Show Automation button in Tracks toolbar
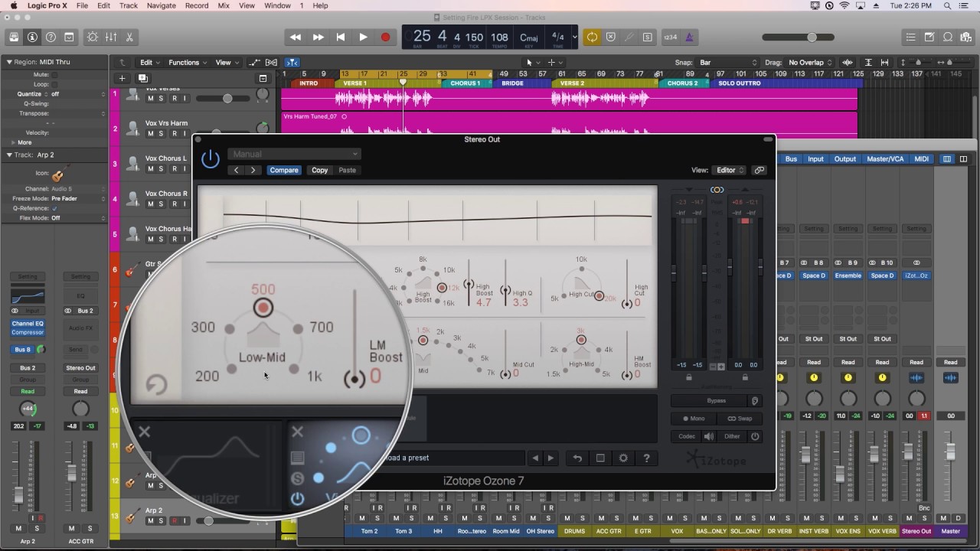Viewport: 980px width, 551px height. [x=256, y=63]
